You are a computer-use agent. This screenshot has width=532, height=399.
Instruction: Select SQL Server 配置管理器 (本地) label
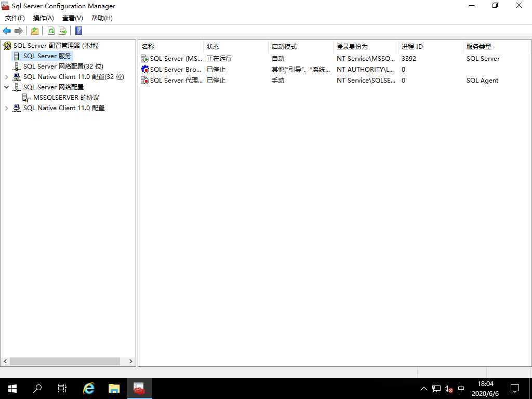point(56,46)
